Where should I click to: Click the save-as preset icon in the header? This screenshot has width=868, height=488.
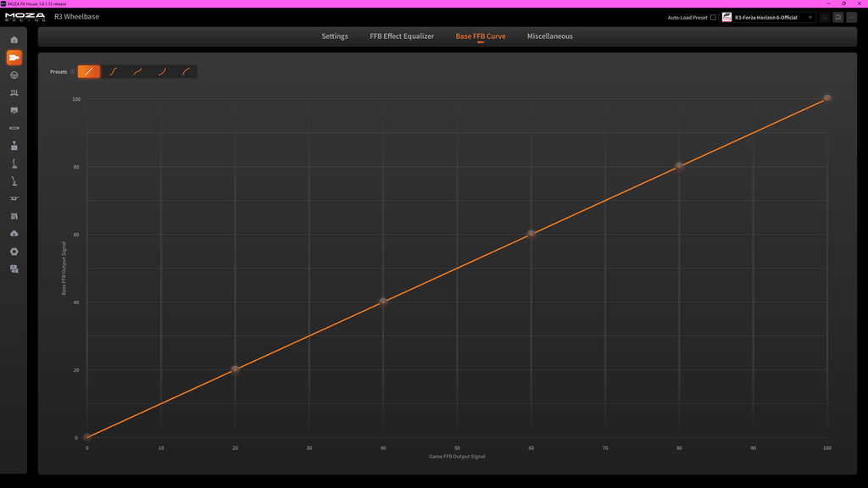[x=838, y=17]
